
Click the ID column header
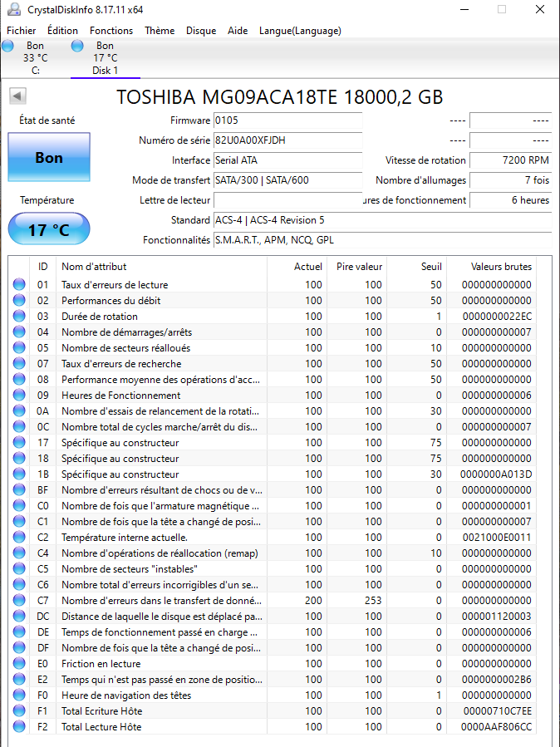click(43, 267)
